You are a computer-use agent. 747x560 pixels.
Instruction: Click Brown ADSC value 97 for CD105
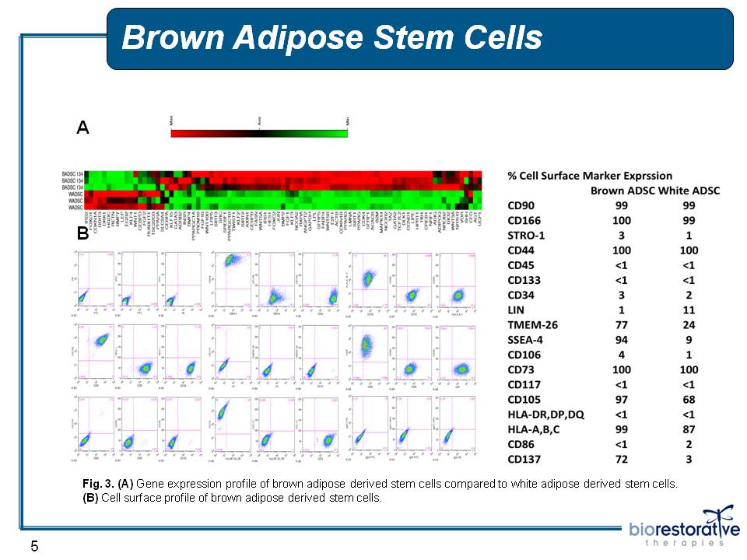coord(621,400)
